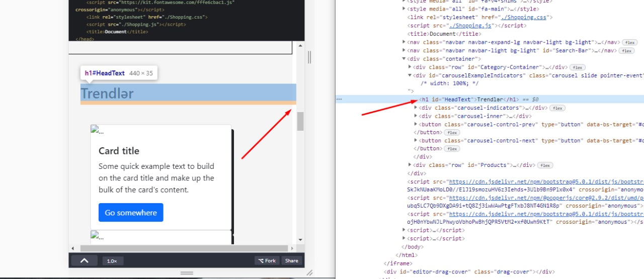
Task: Click the three-dots actions icon on selected row
Action: (339, 99)
